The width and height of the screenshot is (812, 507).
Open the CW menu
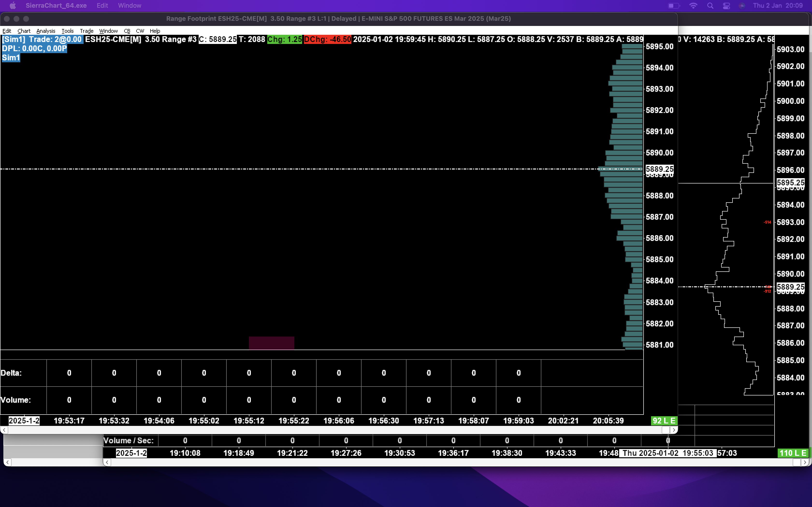[140, 31]
